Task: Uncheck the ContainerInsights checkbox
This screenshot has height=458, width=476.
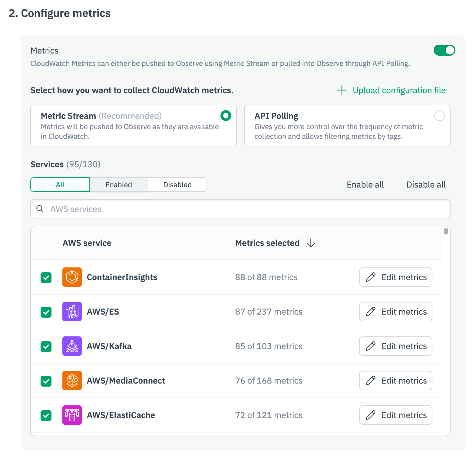Action: (x=46, y=277)
